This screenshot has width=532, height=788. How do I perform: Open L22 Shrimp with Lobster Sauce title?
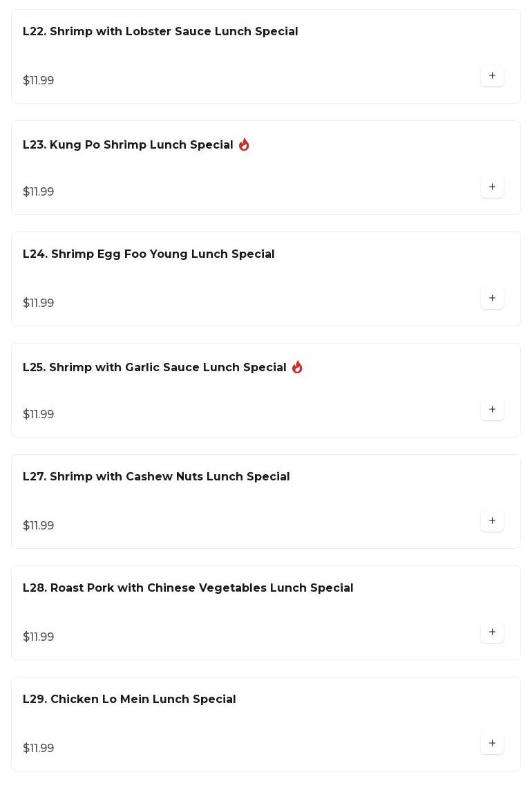[x=160, y=32]
